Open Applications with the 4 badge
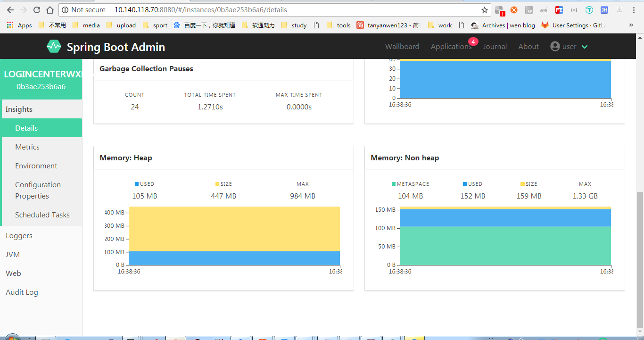The width and height of the screenshot is (644, 340). pos(451,47)
